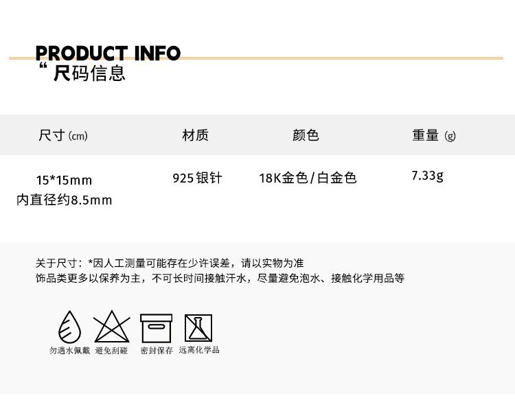Viewport: 515px width, 420px height.
Task: Click the storage box icon
Action: tap(156, 328)
